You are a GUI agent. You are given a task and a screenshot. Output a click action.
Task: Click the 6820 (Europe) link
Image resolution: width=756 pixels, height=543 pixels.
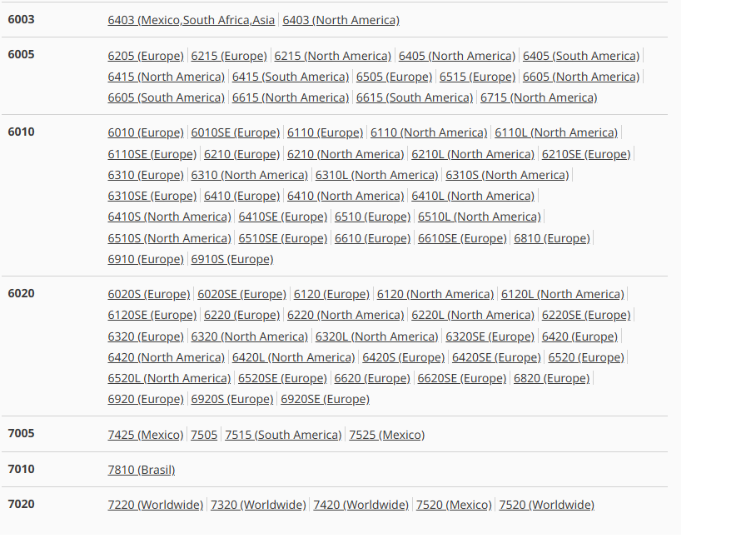point(551,378)
